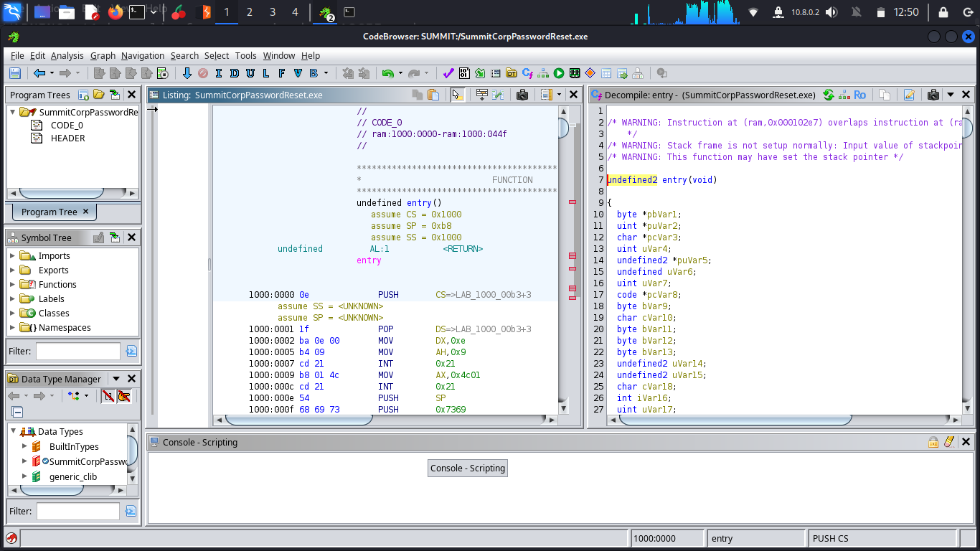Click the Symbol Tree filter options icon

pos(131,351)
